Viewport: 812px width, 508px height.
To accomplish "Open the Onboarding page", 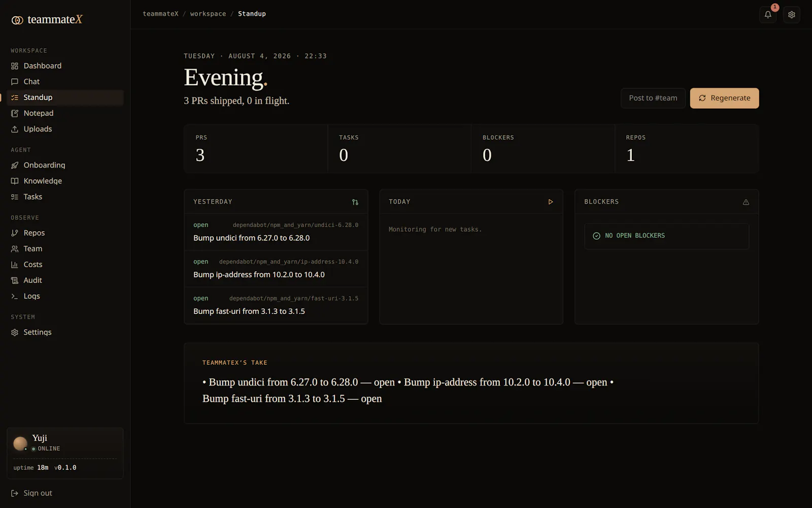I will [65, 165].
